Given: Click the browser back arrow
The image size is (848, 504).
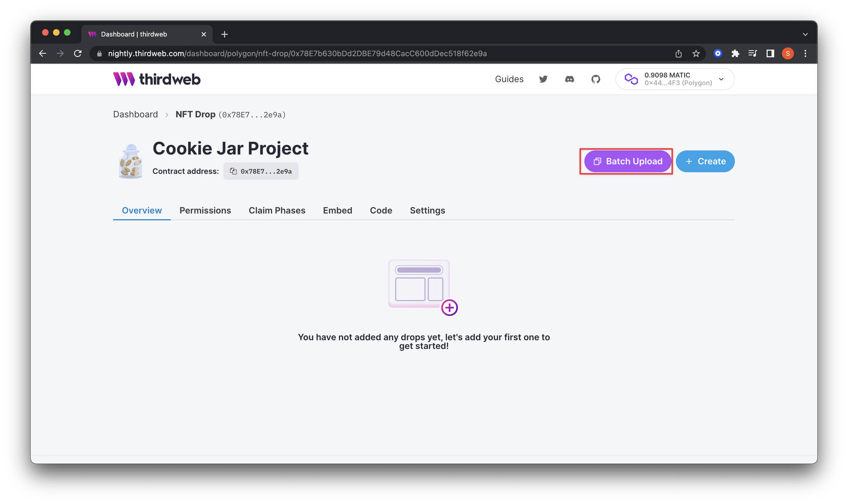Looking at the screenshot, I should point(42,53).
